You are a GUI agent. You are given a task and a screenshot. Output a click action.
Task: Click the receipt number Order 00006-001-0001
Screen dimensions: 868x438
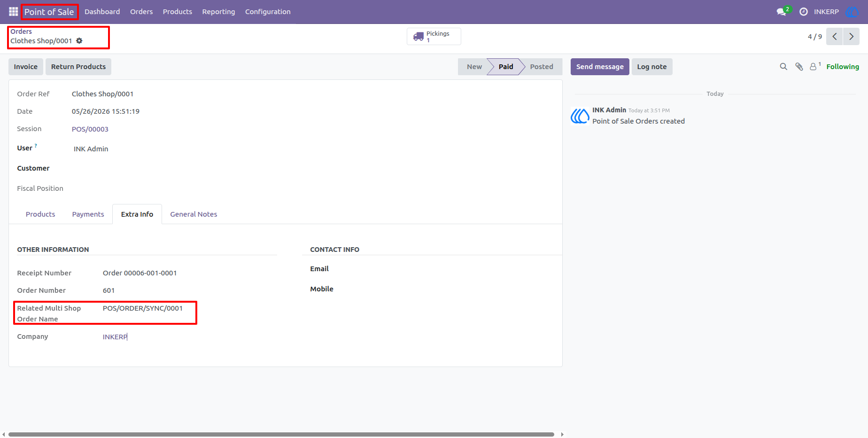[x=140, y=273]
